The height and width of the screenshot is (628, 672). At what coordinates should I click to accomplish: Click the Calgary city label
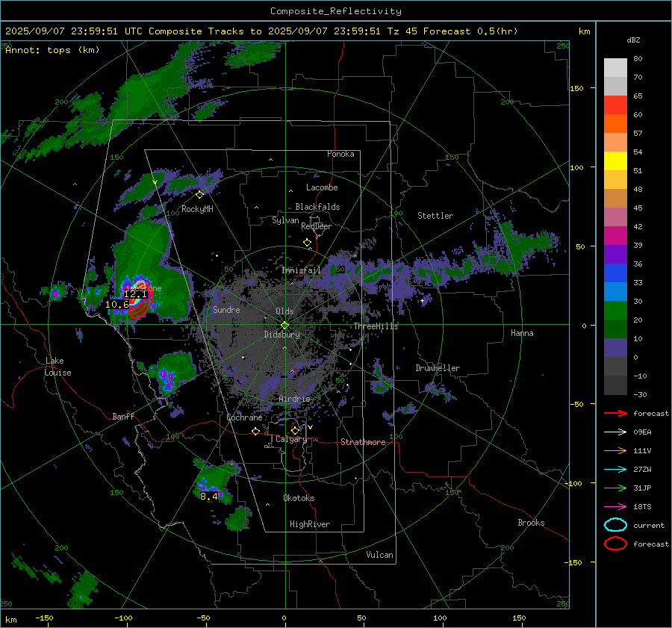click(x=291, y=439)
